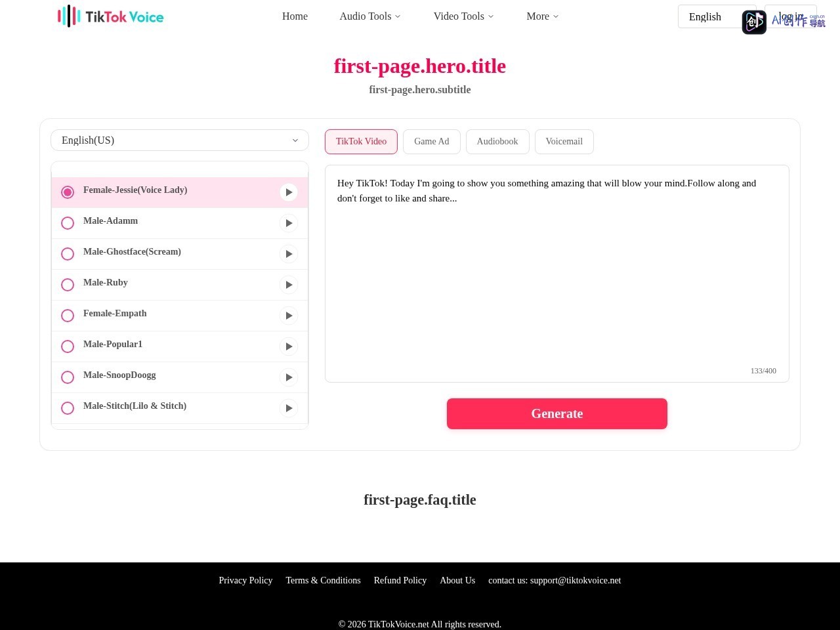
Task: Click the first-page.hero.title heading
Action: click(420, 66)
